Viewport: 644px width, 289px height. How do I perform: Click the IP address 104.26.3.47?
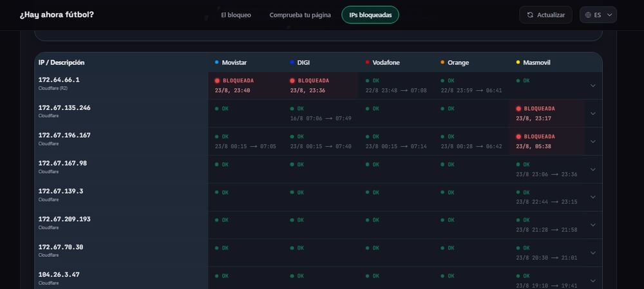59,274
